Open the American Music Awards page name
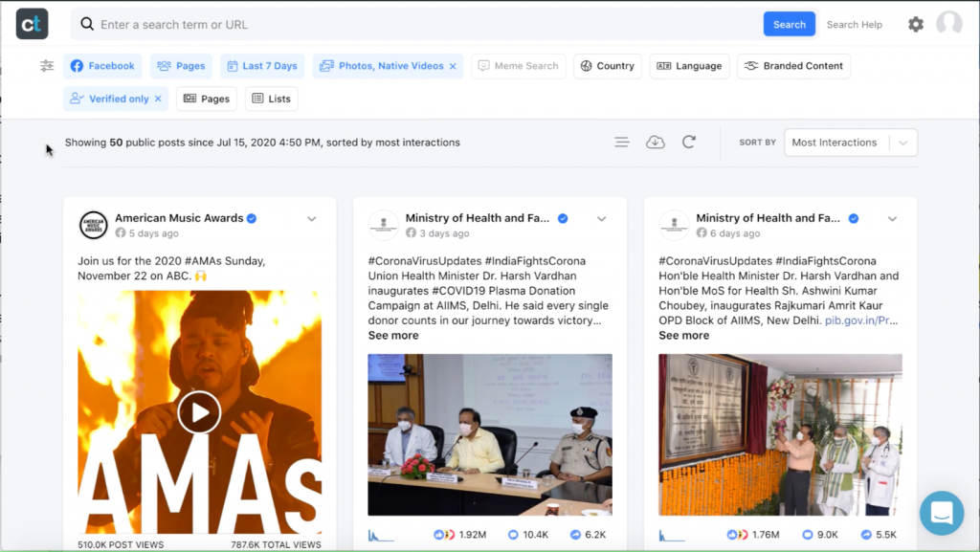This screenshot has width=980, height=552. point(179,218)
